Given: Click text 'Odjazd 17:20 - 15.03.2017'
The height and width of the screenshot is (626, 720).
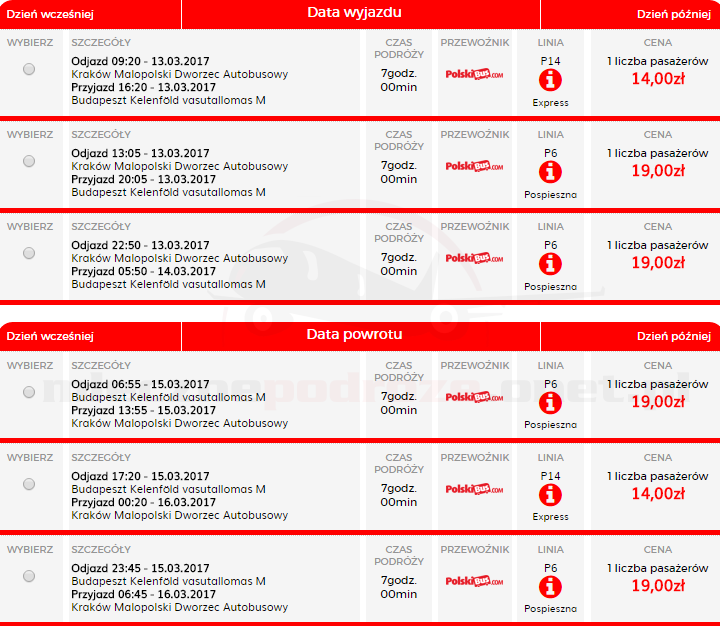Looking at the screenshot, I should (x=140, y=476).
